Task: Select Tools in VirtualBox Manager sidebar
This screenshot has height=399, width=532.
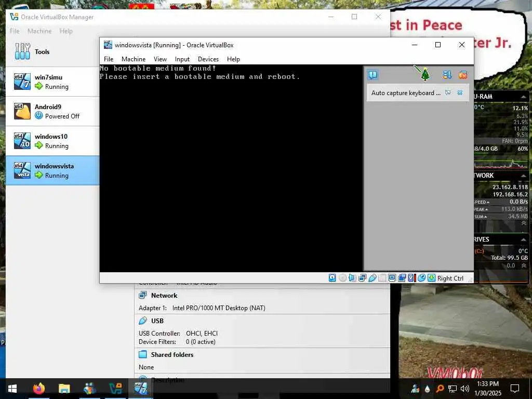Action: [x=52, y=51]
